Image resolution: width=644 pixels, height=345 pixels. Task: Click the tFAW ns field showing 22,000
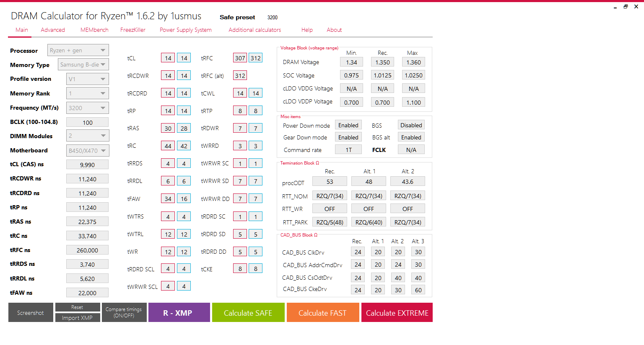(x=88, y=293)
